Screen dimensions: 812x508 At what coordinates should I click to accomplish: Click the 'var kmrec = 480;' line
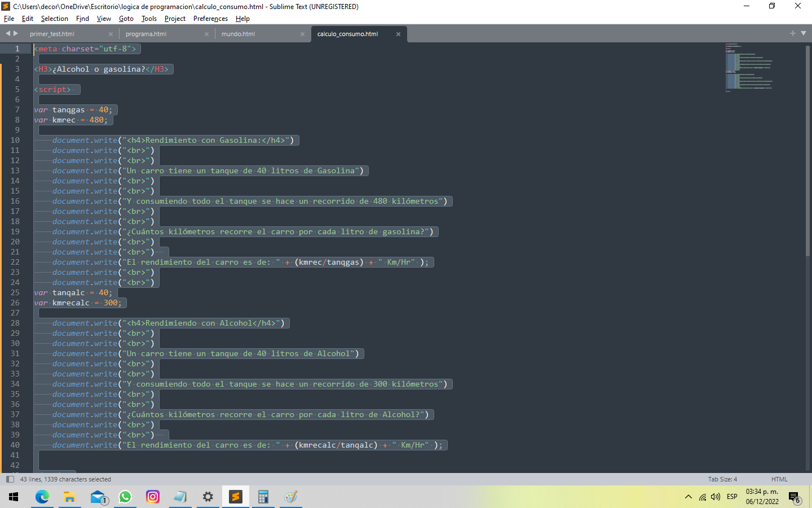click(71, 120)
